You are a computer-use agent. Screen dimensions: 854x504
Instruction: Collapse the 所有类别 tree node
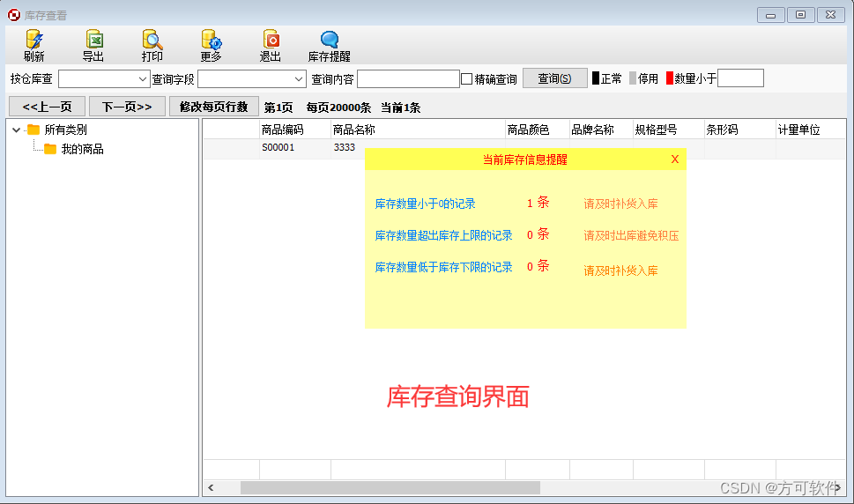(x=17, y=130)
